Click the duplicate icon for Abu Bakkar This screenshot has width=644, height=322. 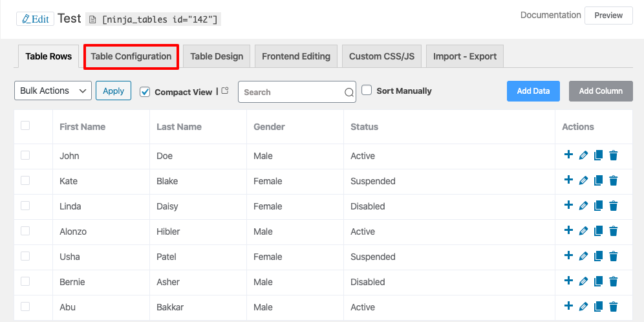(598, 306)
